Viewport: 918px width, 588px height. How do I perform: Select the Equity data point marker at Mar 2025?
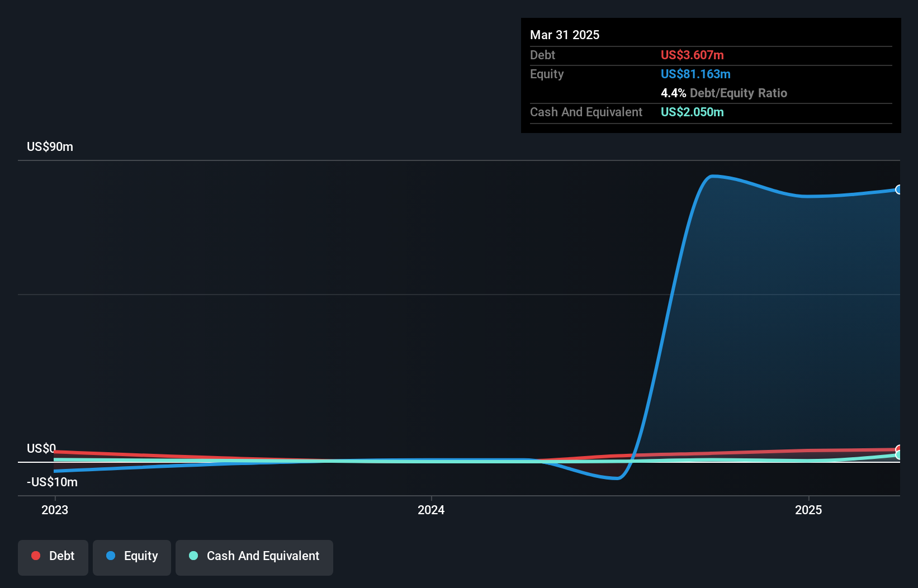tap(899, 189)
